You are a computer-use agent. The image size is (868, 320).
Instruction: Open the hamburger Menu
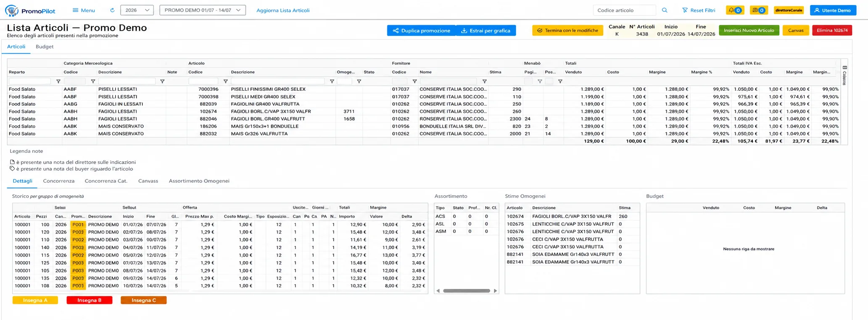[84, 10]
